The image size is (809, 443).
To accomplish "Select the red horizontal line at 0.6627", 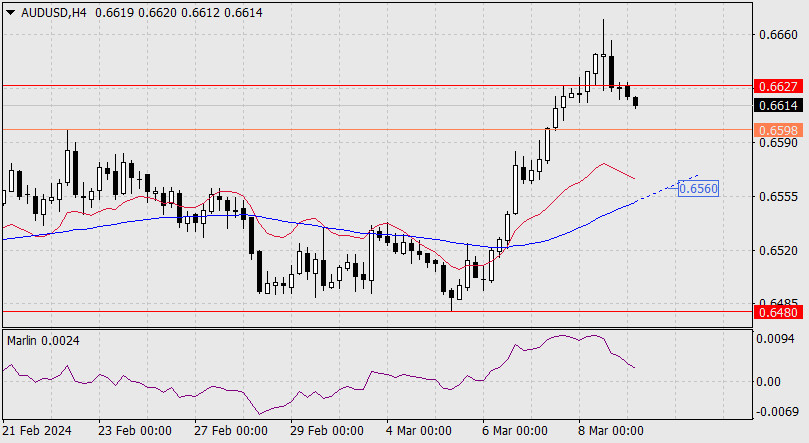I will pos(378,86).
